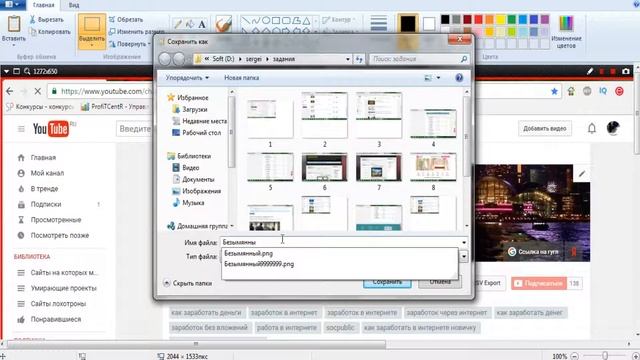Click the как заработать деньги tag

point(206,313)
